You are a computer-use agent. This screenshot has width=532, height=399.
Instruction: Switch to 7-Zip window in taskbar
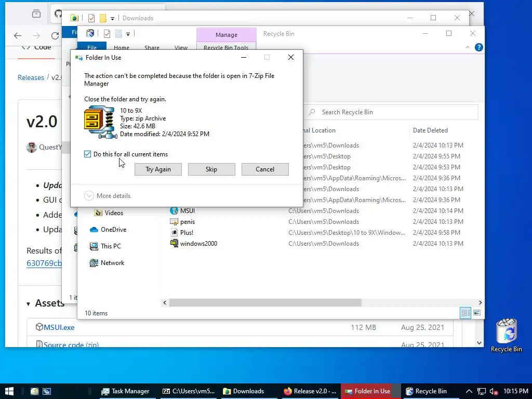point(189,391)
